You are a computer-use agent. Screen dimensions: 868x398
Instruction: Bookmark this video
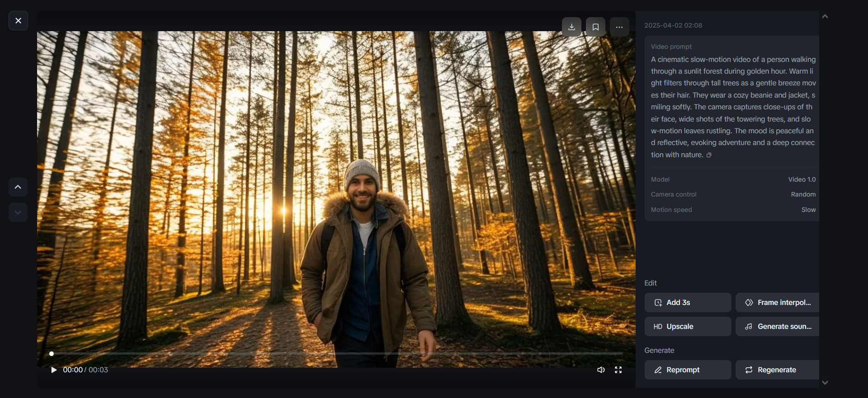pos(595,27)
